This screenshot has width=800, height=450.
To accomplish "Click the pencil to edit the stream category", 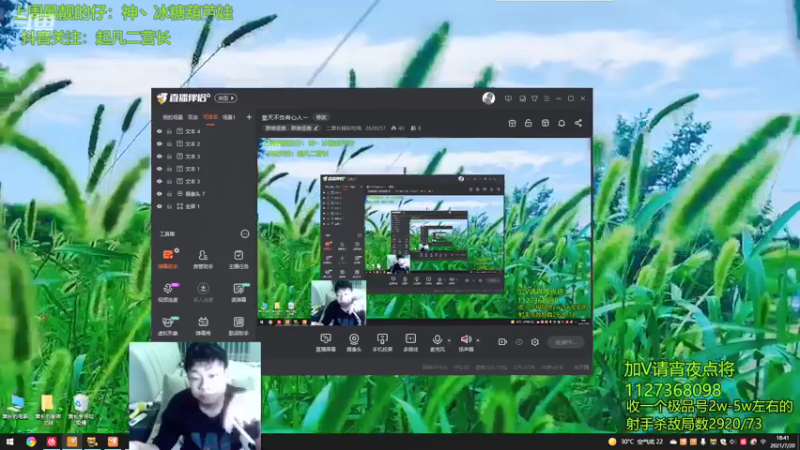I will 316,129.
